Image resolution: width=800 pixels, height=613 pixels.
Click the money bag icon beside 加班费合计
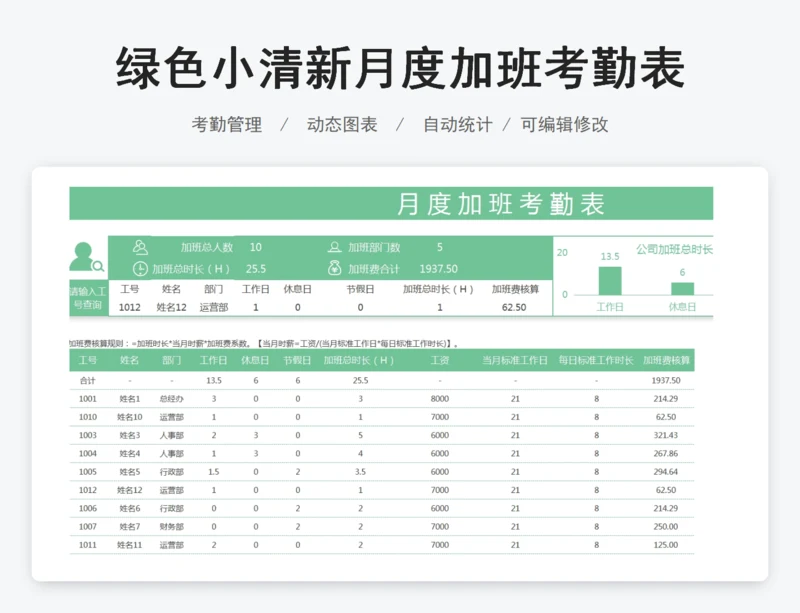[335, 268]
